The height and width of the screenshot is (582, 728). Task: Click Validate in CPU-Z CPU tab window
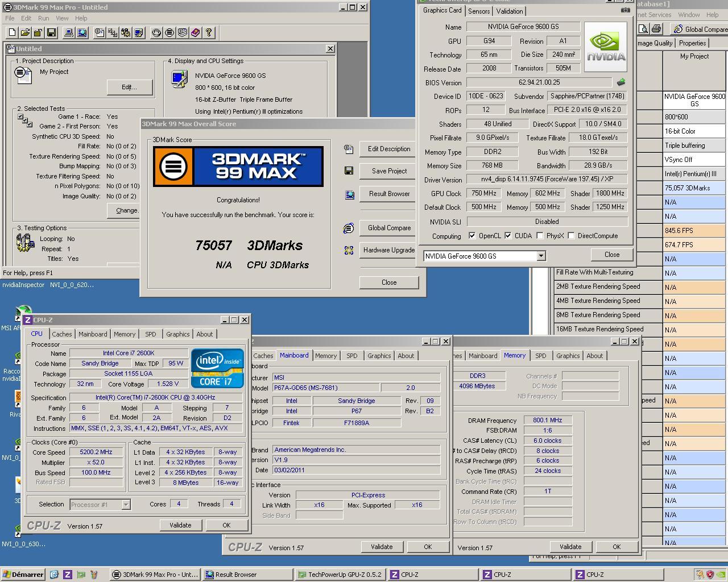point(180,525)
